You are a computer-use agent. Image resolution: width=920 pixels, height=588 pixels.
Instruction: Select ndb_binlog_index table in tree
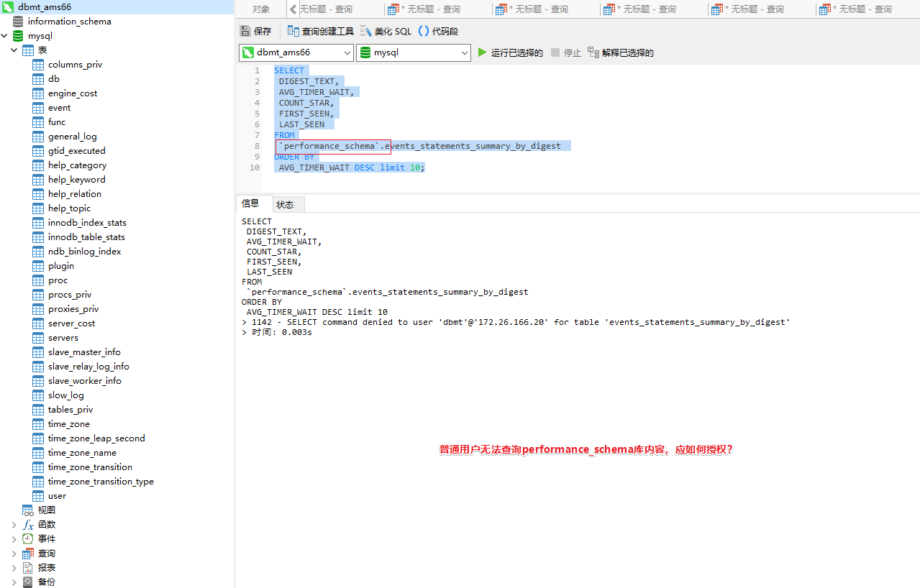tap(85, 252)
